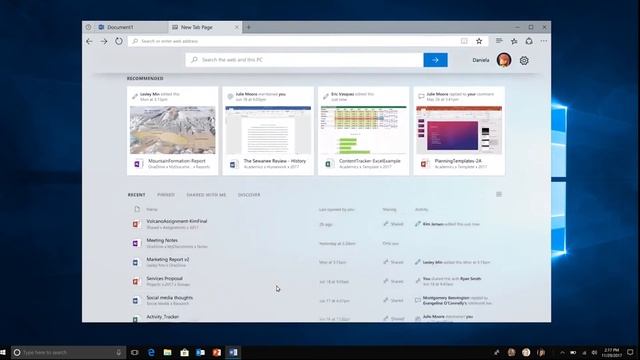Click the taskbar clock
The height and width of the screenshot is (360, 640).
tap(611, 353)
